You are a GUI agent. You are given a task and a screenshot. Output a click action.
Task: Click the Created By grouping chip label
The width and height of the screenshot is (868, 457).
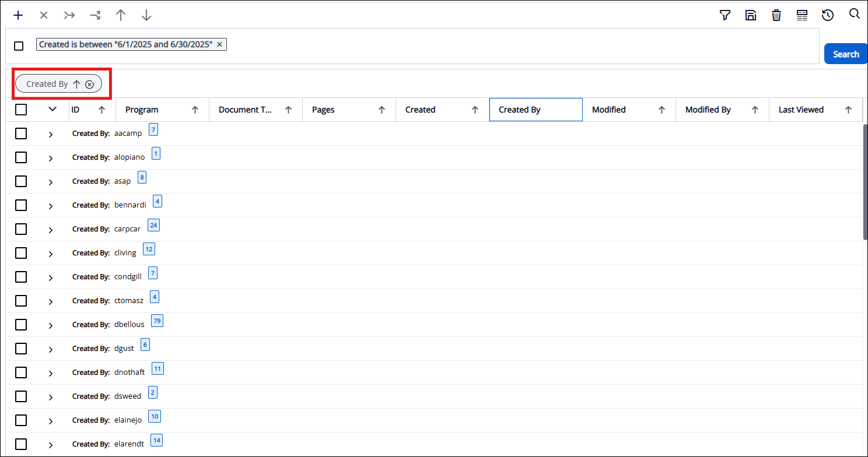point(47,84)
